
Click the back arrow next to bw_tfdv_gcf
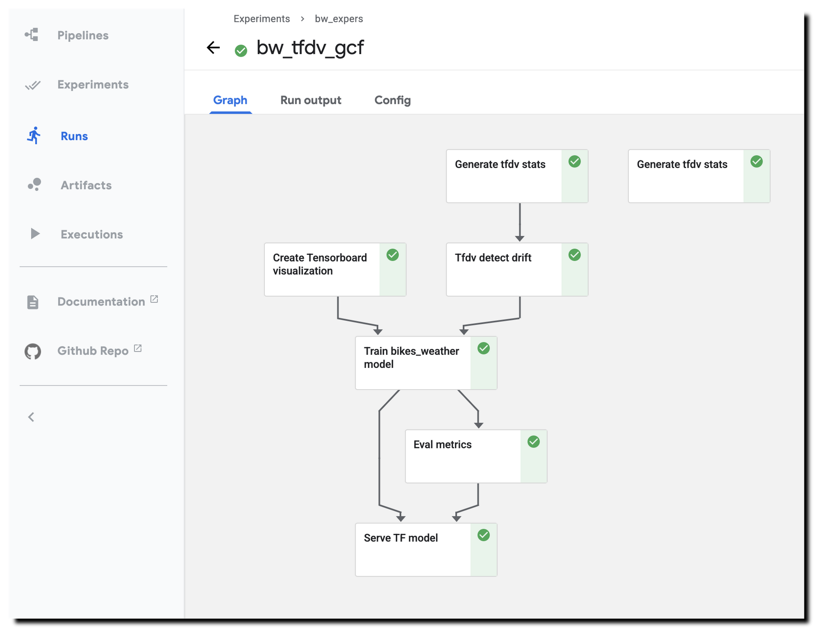click(213, 48)
